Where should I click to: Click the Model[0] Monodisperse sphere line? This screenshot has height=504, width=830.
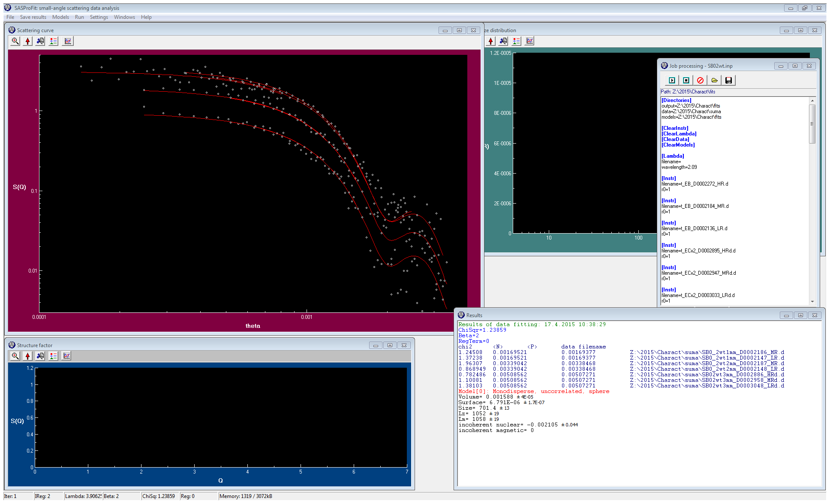(534, 391)
